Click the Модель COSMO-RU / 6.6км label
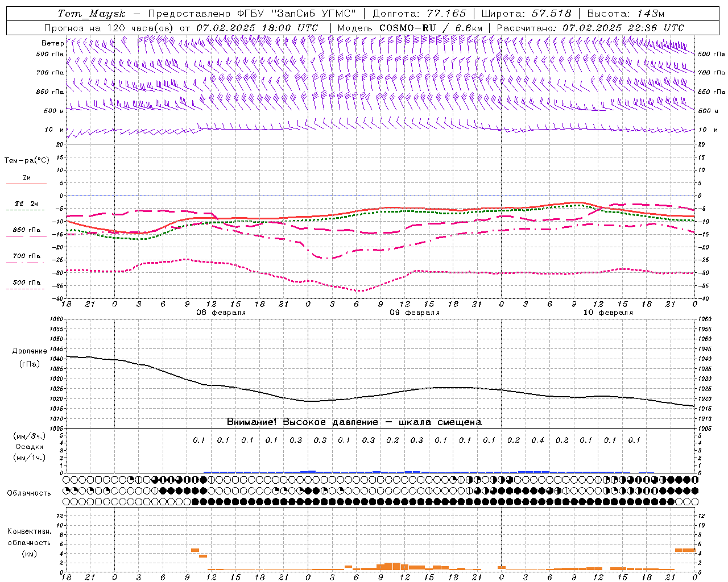 (409, 28)
